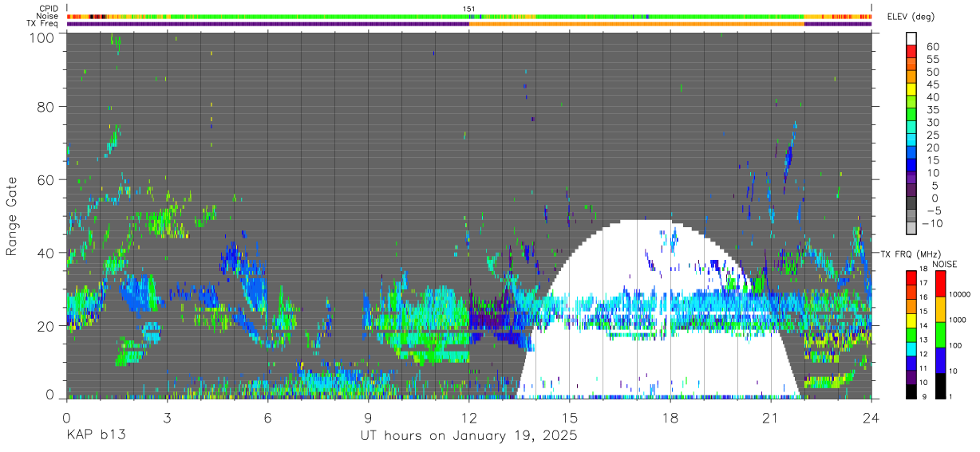Click the 21 hour tick on UT axis
The image size is (980, 452).
pos(771,417)
